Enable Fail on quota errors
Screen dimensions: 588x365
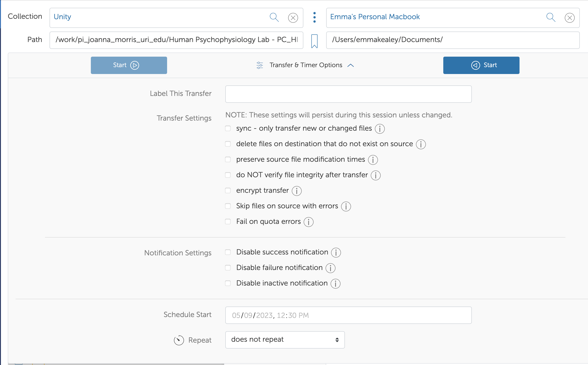tap(228, 221)
